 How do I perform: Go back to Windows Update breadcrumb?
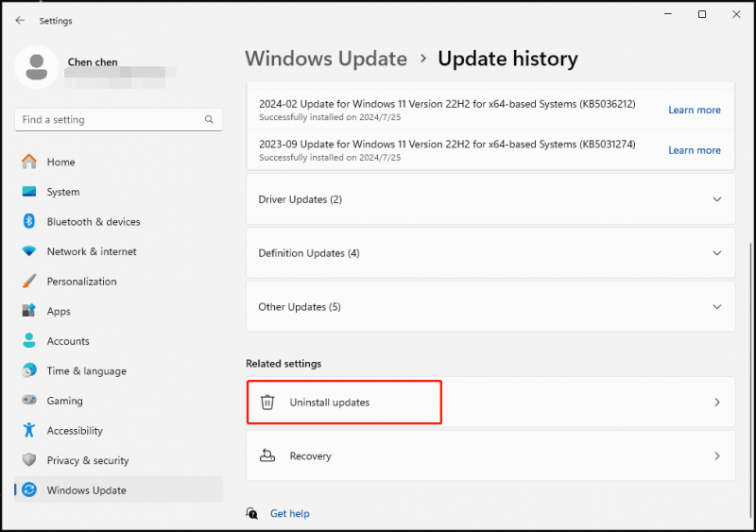pyautogui.click(x=326, y=59)
